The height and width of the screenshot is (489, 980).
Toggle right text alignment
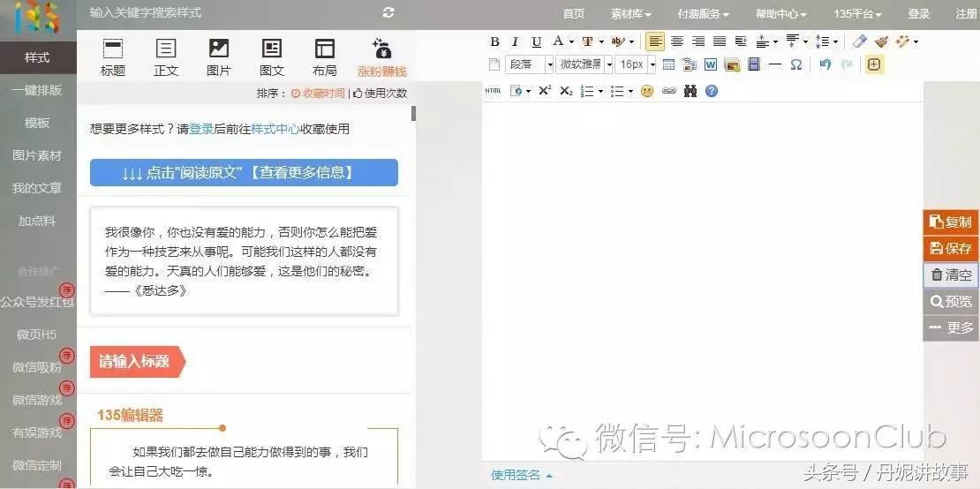698,41
